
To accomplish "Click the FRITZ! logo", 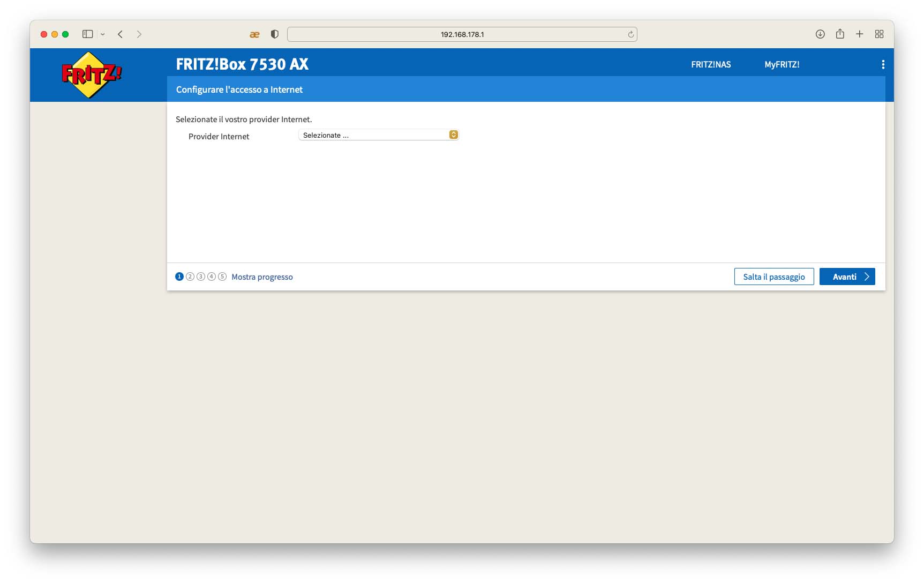I will (92, 75).
